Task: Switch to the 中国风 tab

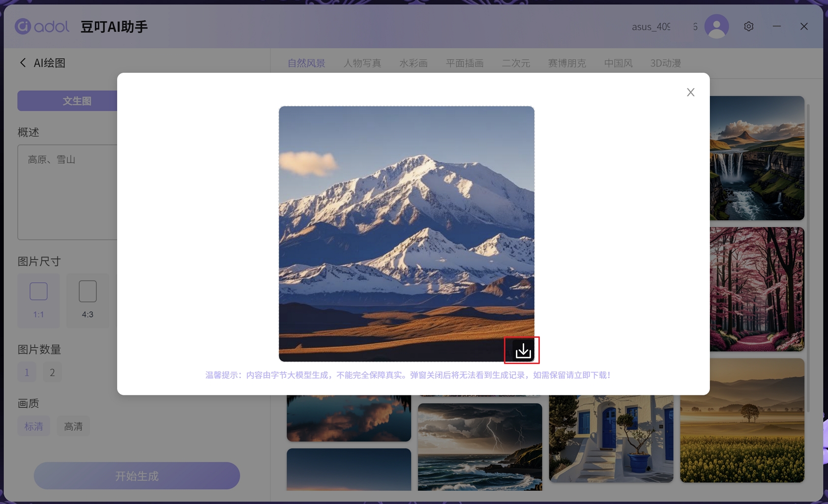Action: (x=618, y=63)
